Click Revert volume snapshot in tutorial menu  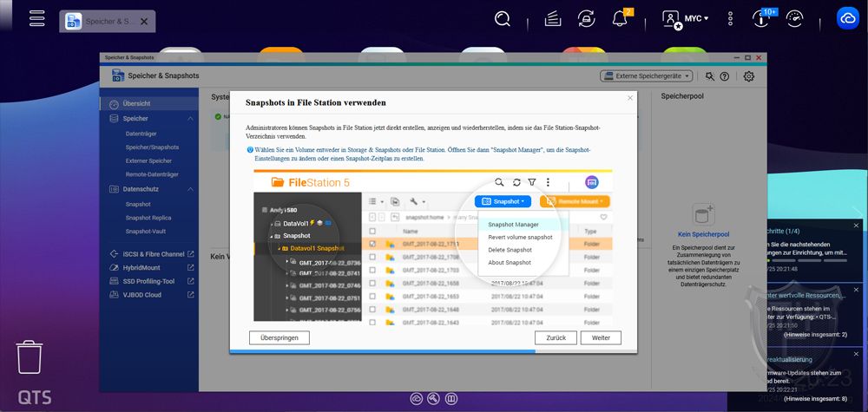click(520, 238)
